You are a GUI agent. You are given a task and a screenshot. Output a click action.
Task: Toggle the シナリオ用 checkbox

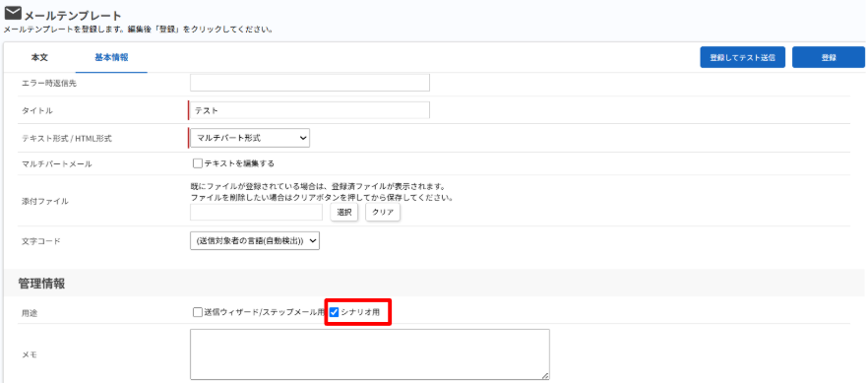click(x=334, y=312)
